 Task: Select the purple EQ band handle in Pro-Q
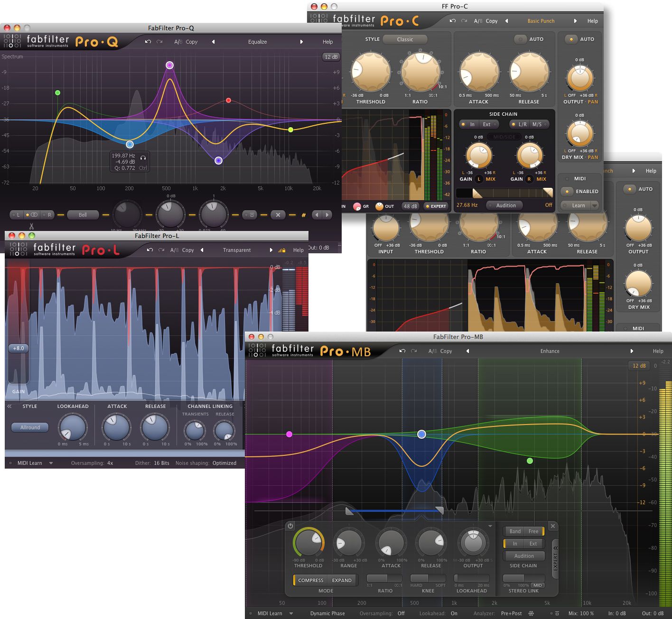pyautogui.click(x=169, y=65)
